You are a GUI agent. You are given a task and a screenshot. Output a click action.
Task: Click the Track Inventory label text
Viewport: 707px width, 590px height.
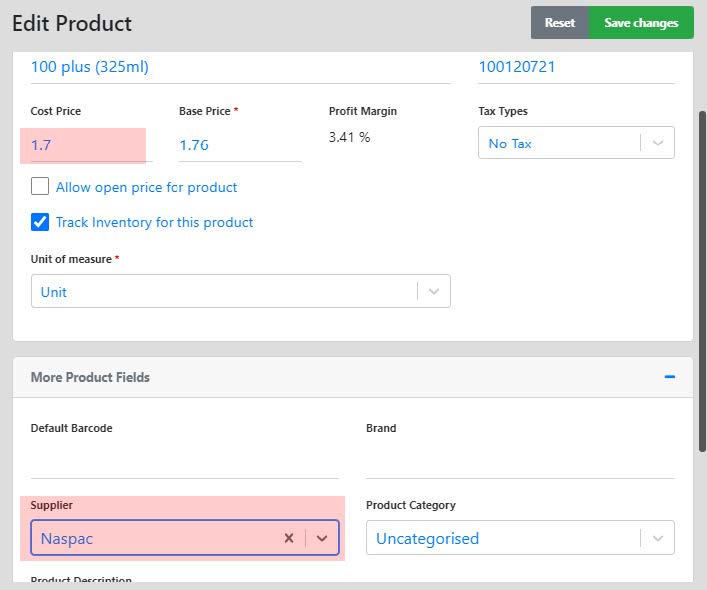pyautogui.click(x=154, y=222)
